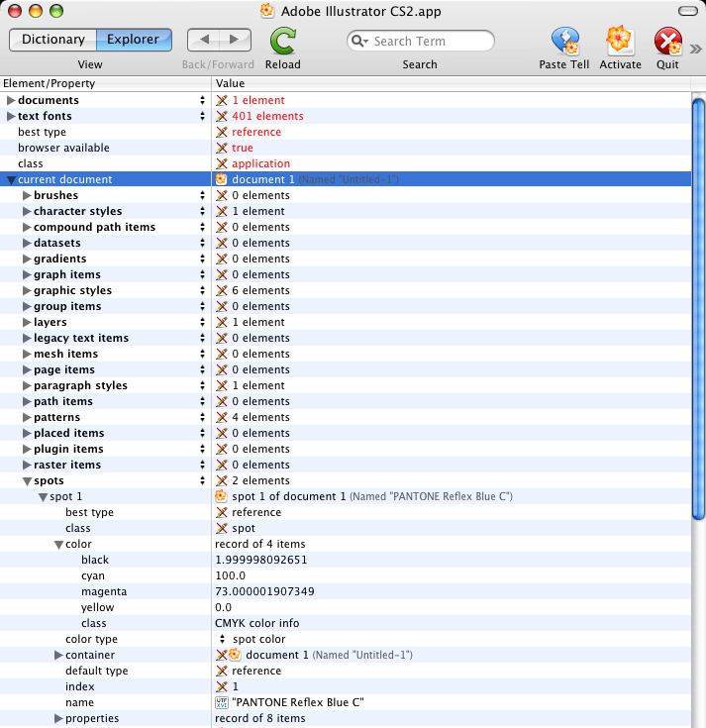
Task: Expand the brushes element
Action: pyautogui.click(x=27, y=195)
